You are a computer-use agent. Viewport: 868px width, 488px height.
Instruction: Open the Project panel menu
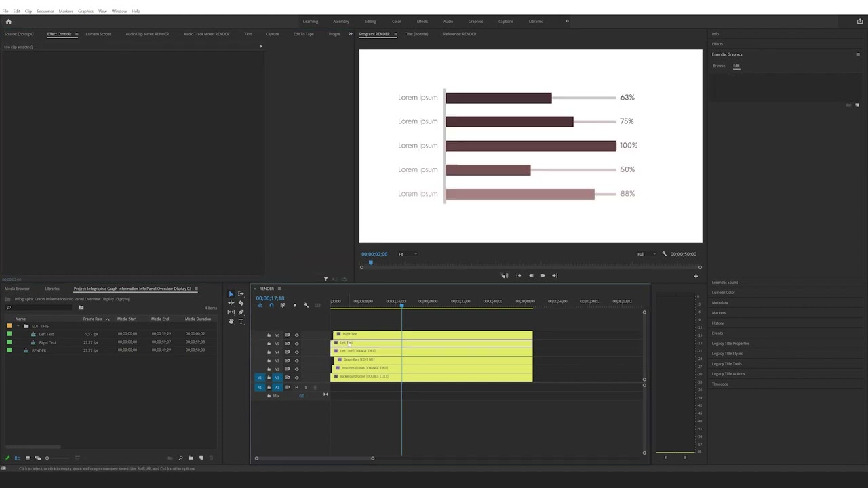pyautogui.click(x=196, y=289)
